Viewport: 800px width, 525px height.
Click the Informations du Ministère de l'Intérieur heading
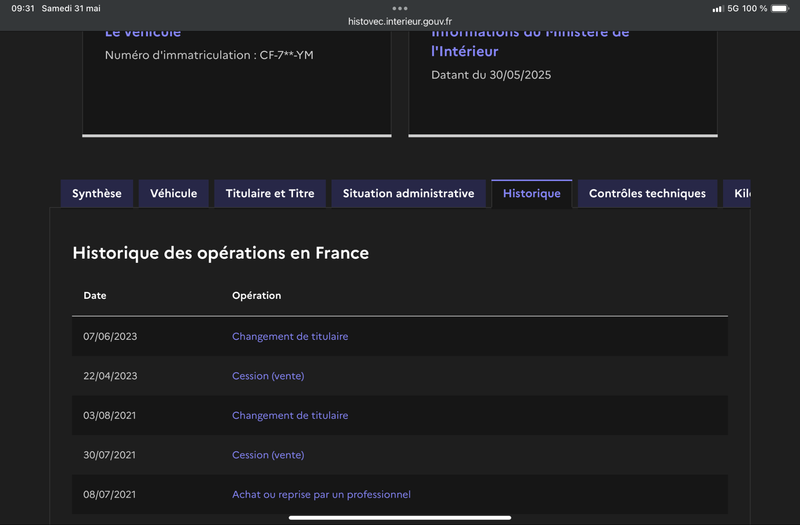(x=530, y=42)
